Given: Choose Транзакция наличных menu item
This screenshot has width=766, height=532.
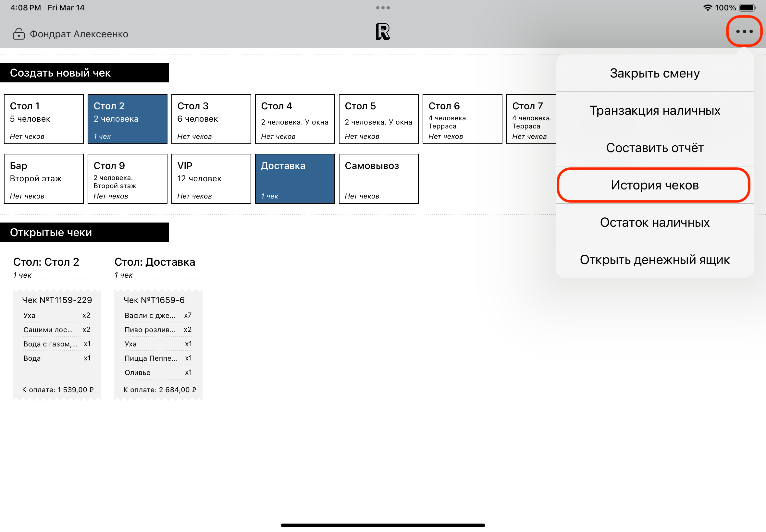Looking at the screenshot, I should coord(654,111).
